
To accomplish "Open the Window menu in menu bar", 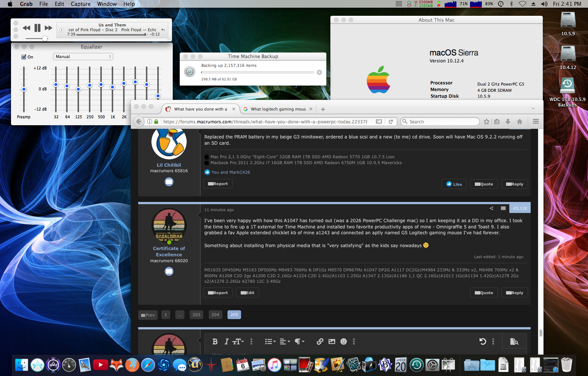I will pyautogui.click(x=107, y=4).
